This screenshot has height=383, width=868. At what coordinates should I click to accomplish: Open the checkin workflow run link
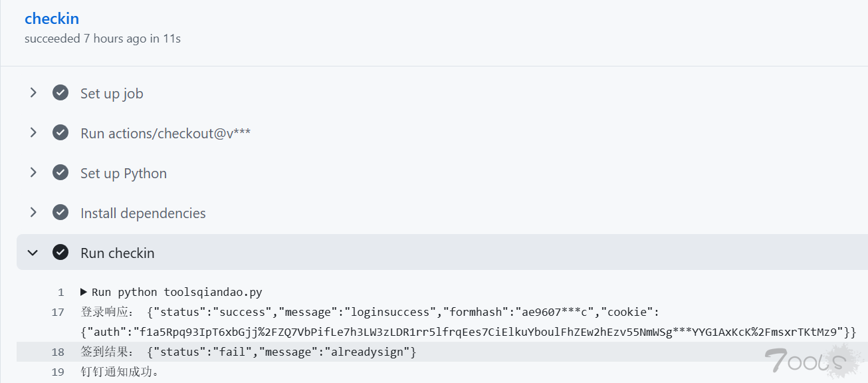pos(52,18)
